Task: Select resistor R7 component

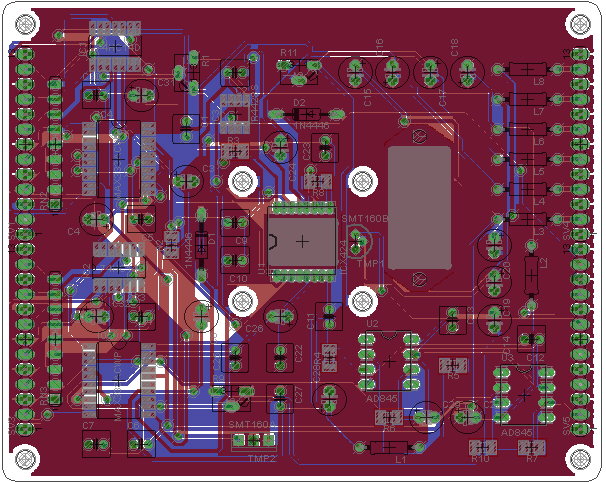Action: (x=532, y=448)
